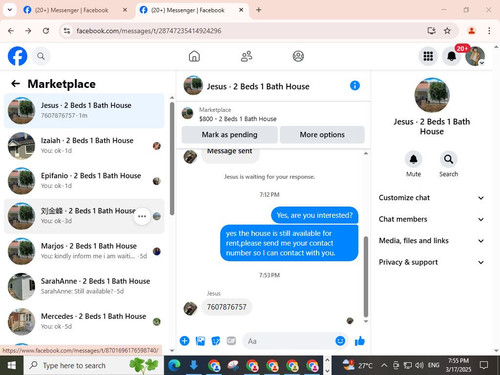
Task: Open the Windows notification center
Action: (483, 365)
